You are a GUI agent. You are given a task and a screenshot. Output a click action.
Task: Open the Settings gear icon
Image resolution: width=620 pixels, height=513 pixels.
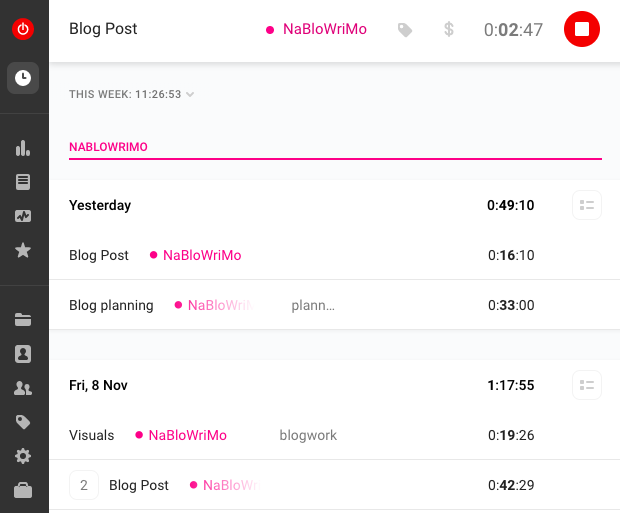point(23,456)
